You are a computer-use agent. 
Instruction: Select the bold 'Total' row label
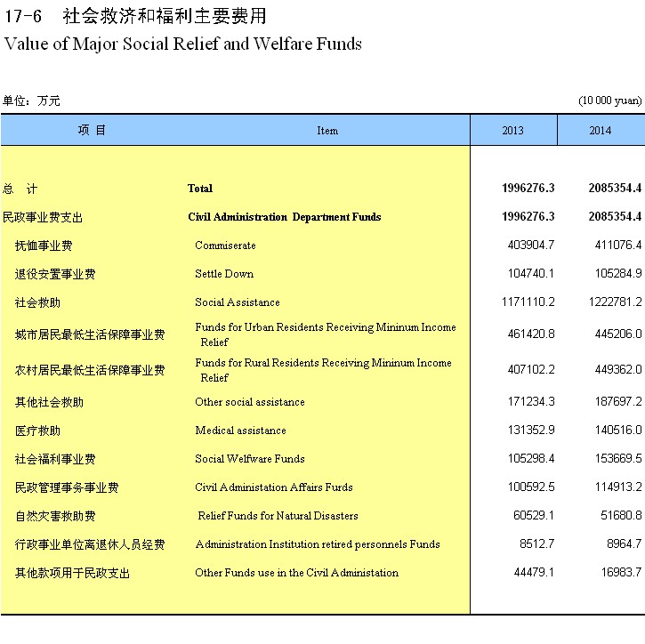click(x=200, y=189)
